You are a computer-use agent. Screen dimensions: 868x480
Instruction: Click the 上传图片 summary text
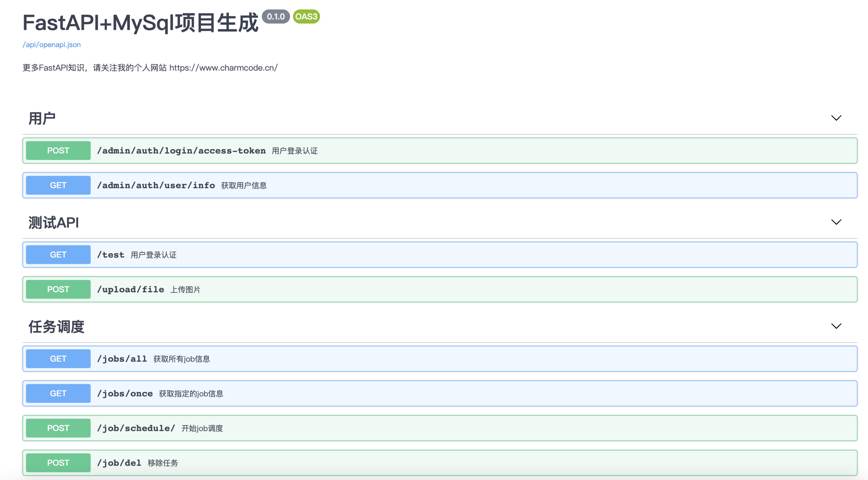click(x=185, y=290)
